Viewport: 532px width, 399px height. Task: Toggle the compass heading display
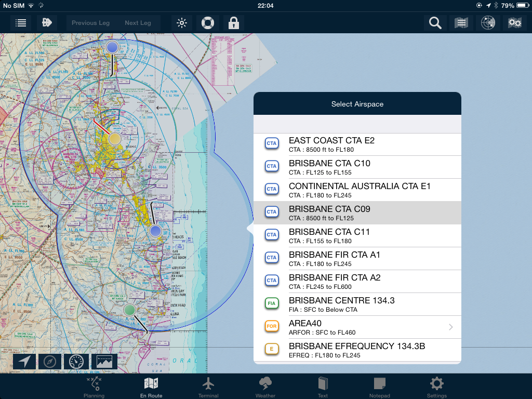pyautogui.click(x=50, y=361)
